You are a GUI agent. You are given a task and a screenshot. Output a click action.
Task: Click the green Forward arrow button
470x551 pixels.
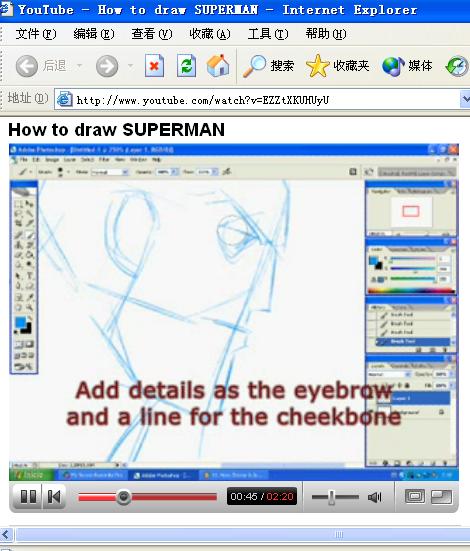[107, 66]
